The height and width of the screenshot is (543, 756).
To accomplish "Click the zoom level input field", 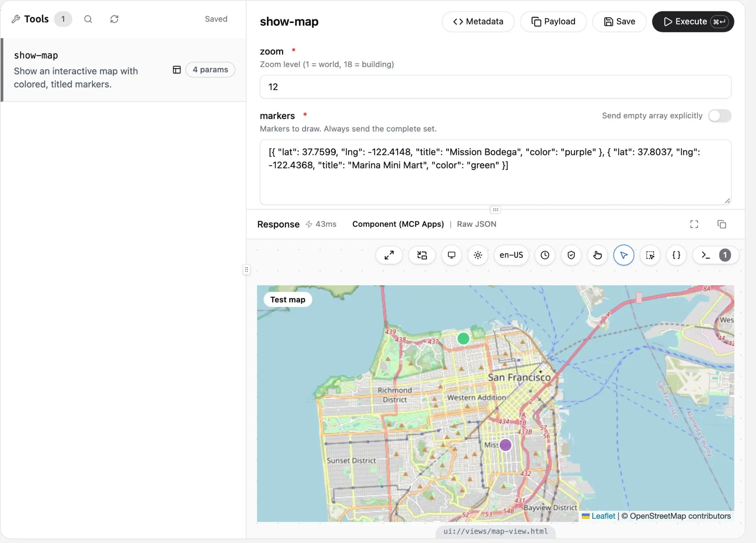I will [495, 87].
